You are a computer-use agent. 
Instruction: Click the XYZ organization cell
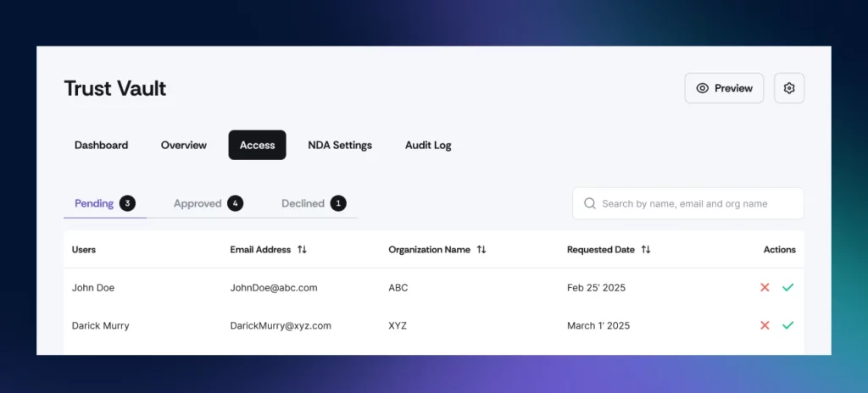(x=398, y=325)
